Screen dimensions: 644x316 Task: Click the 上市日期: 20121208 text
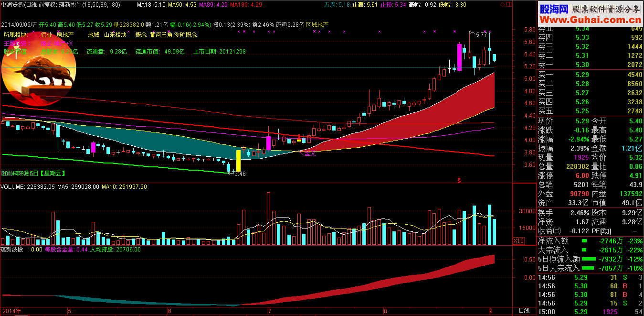tap(220, 51)
